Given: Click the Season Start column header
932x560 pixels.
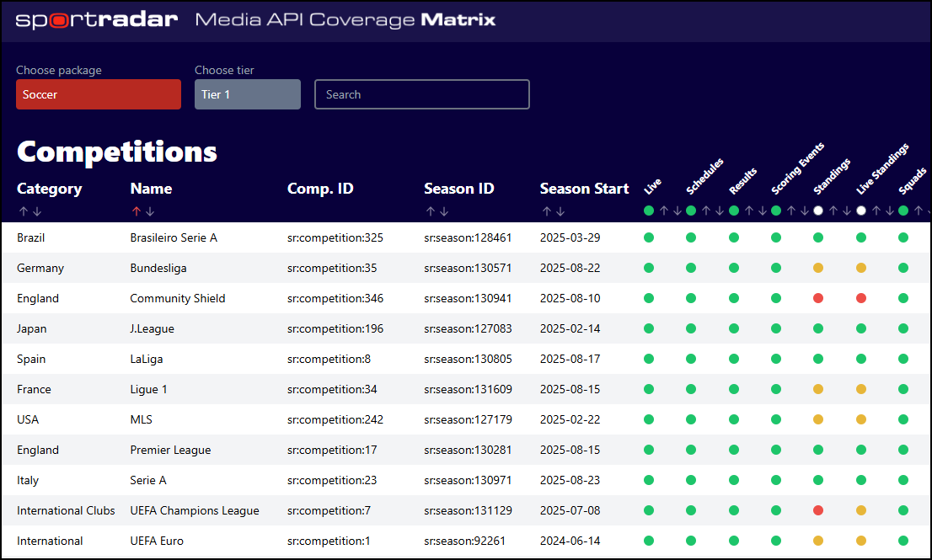Looking at the screenshot, I should (584, 189).
